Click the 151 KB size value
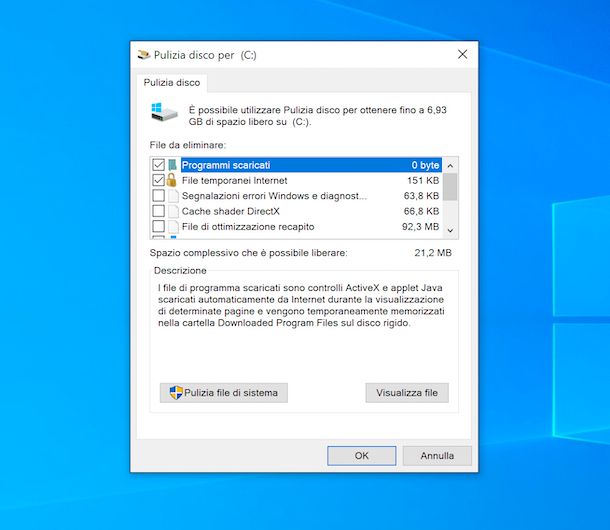610x530 pixels. (423, 181)
